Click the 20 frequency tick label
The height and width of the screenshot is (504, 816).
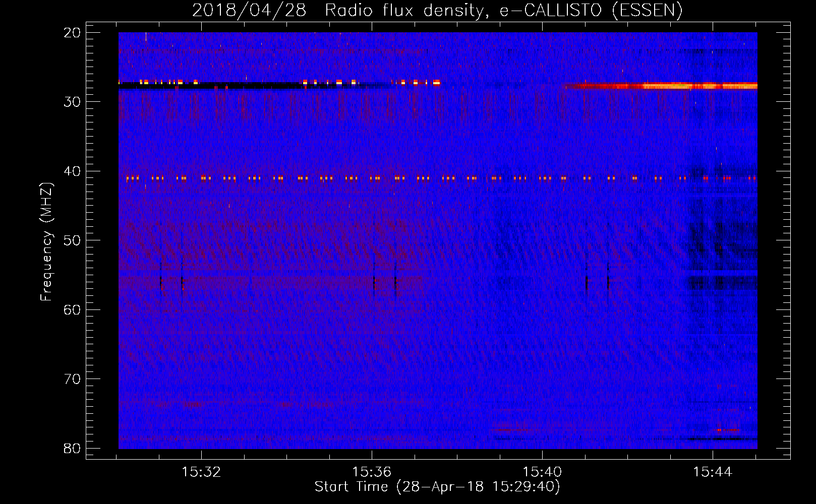tap(72, 33)
